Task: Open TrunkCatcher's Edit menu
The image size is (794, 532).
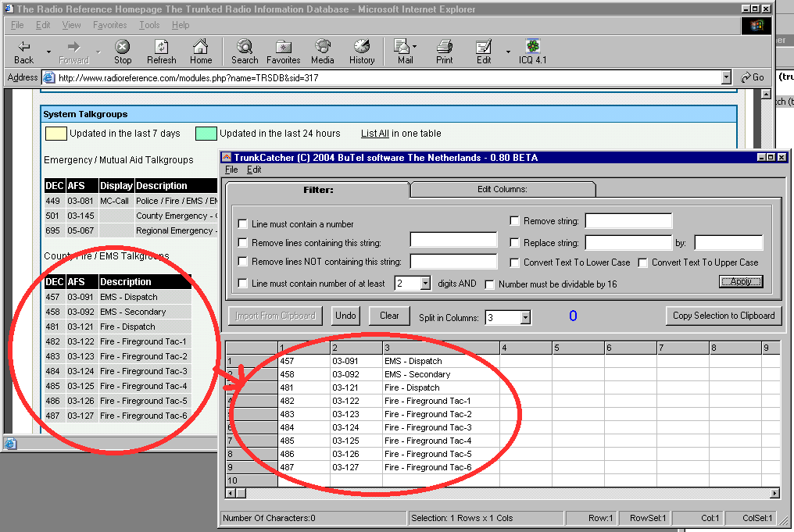Action: point(254,170)
